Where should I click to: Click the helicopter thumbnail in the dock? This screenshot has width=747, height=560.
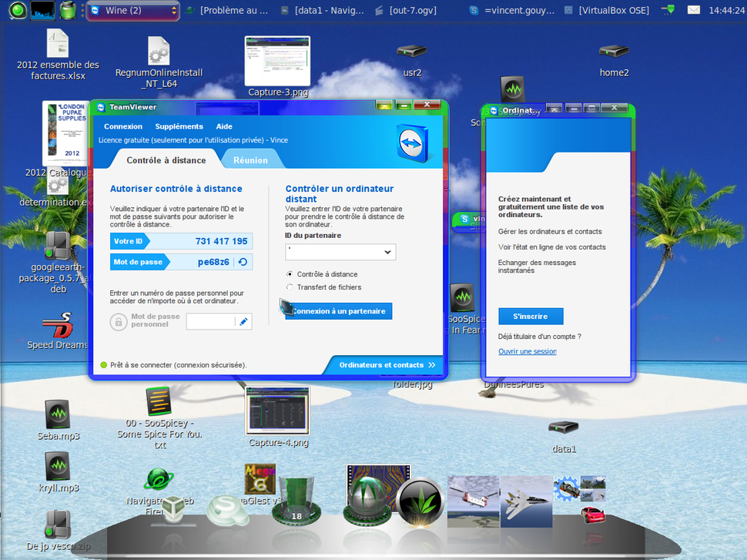(x=473, y=501)
